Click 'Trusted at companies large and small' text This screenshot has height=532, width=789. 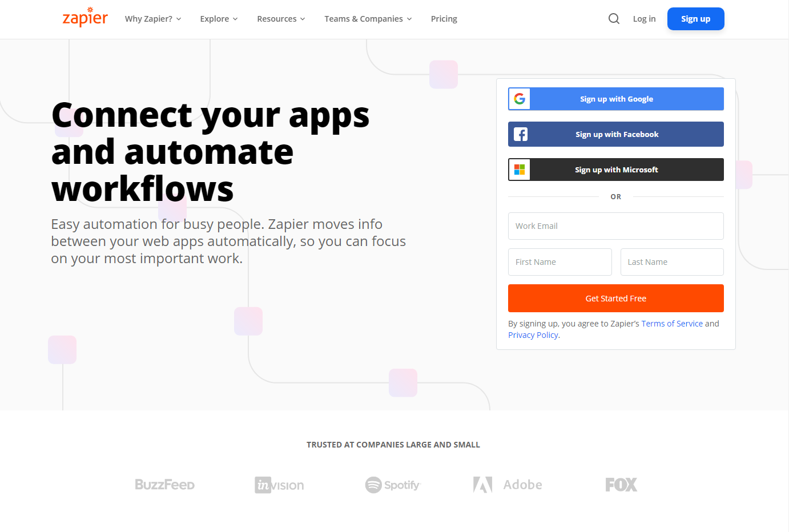click(x=393, y=445)
